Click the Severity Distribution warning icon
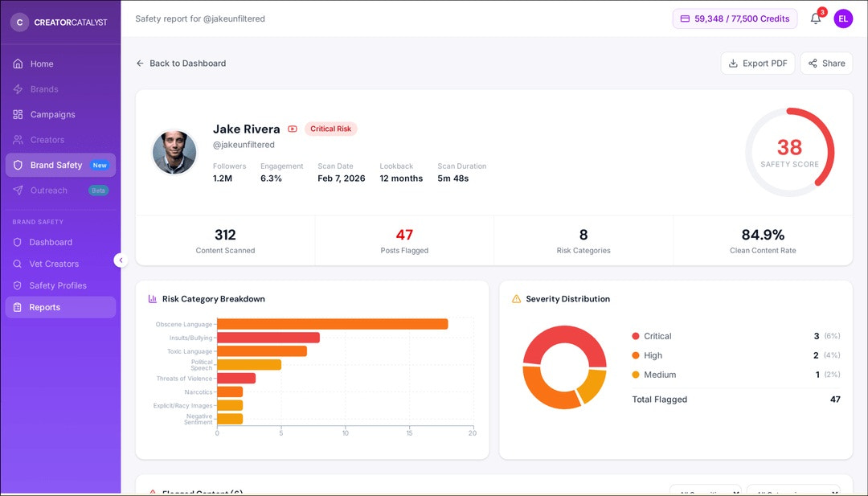 tap(516, 299)
